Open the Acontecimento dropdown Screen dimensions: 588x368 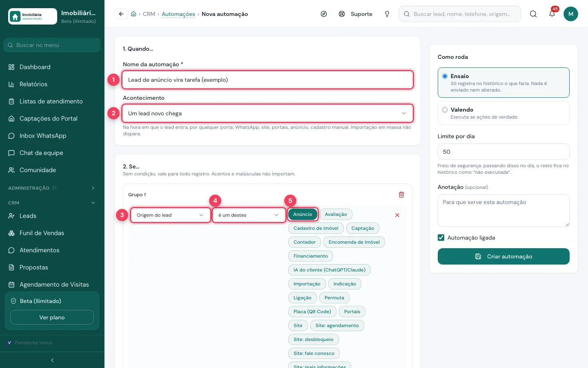[x=267, y=113]
